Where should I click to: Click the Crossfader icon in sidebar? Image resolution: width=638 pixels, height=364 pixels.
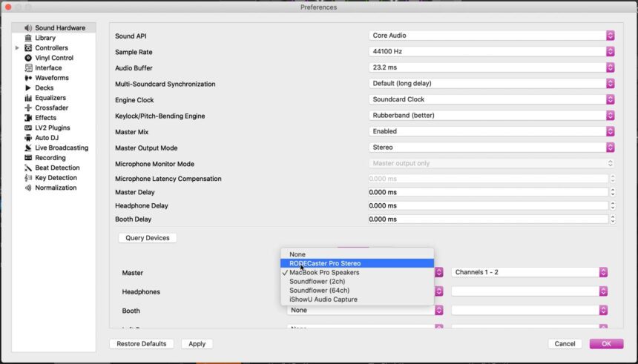point(28,107)
